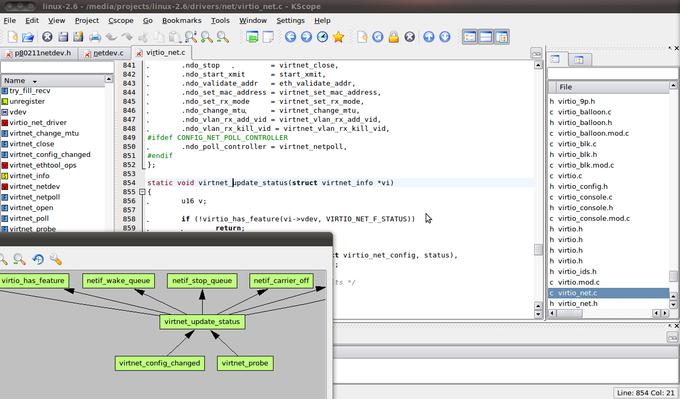Click the netif_wake_queue graph node
Screen dimensions: 680x399
point(118,281)
